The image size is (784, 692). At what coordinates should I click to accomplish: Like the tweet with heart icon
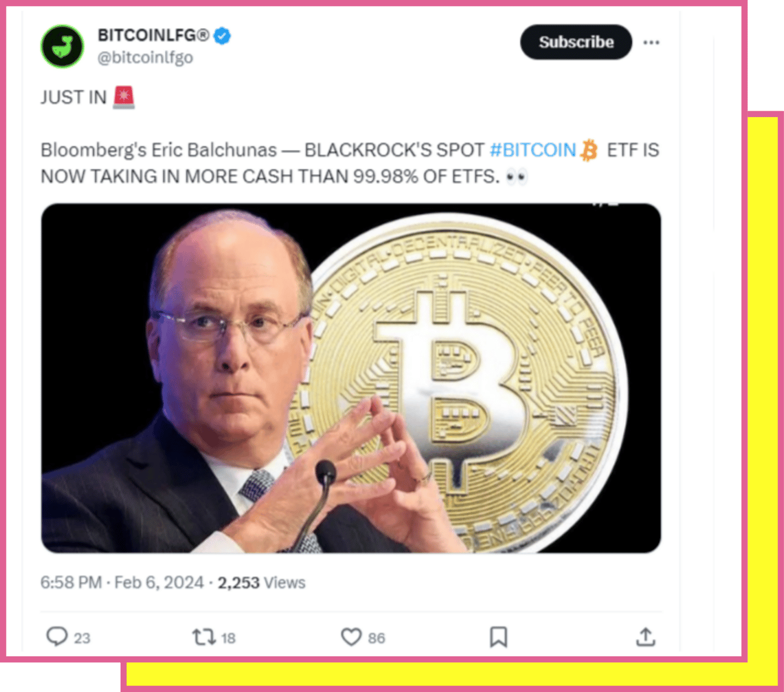[x=351, y=637]
